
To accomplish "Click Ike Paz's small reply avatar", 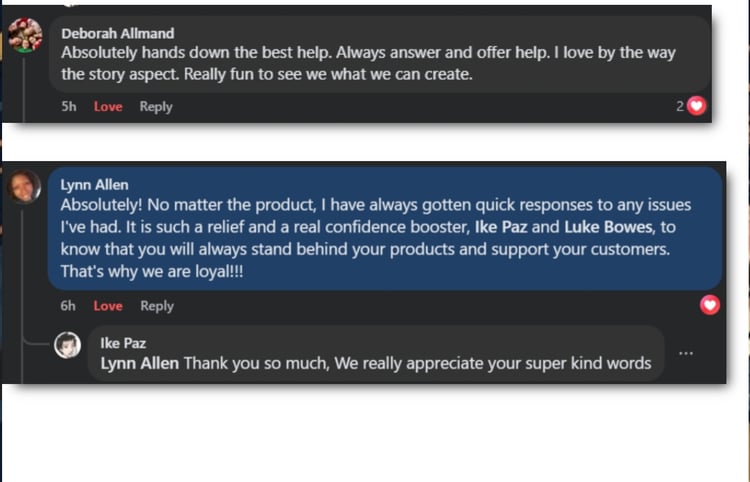I will tap(68, 345).
